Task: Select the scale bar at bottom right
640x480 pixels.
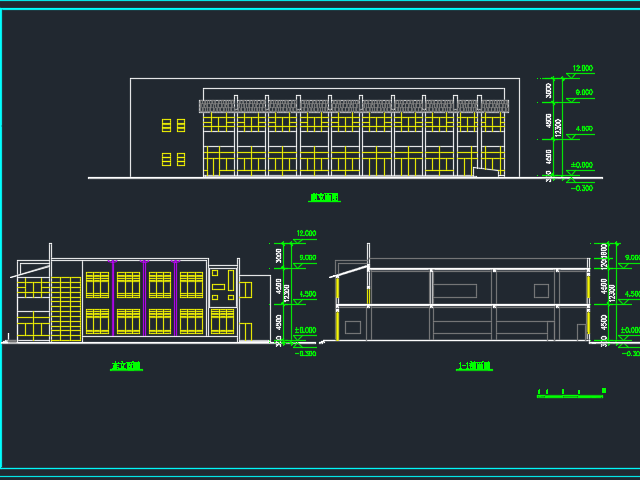Action: point(571,391)
